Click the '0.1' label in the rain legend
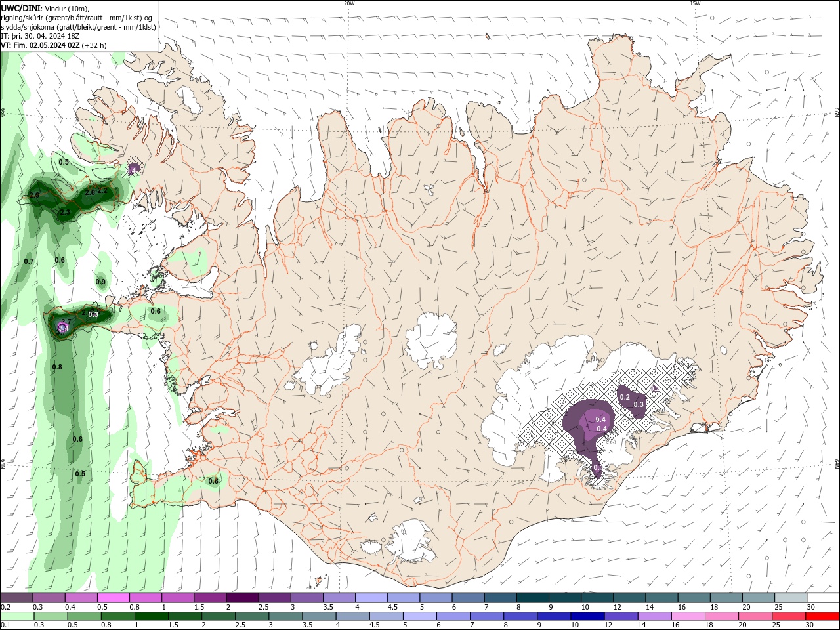The image size is (840, 630). (x=5, y=625)
